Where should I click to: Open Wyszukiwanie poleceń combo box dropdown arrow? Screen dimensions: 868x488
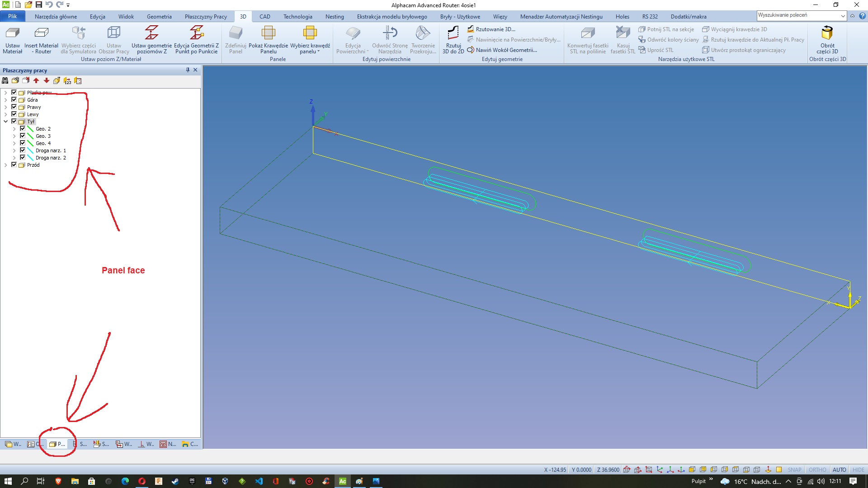point(843,16)
